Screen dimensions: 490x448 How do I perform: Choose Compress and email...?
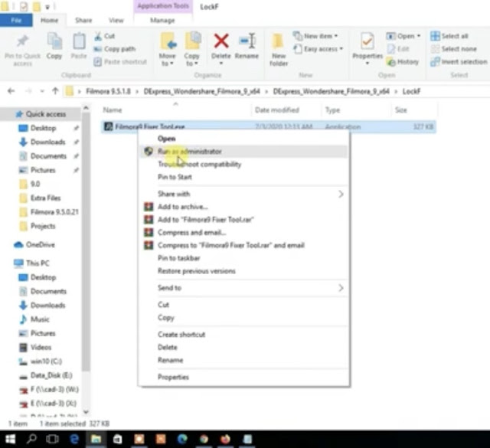point(244,232)
